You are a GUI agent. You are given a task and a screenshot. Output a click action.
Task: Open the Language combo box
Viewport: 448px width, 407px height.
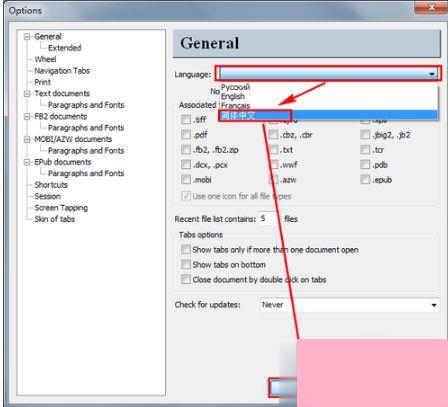tap(329, 73)
